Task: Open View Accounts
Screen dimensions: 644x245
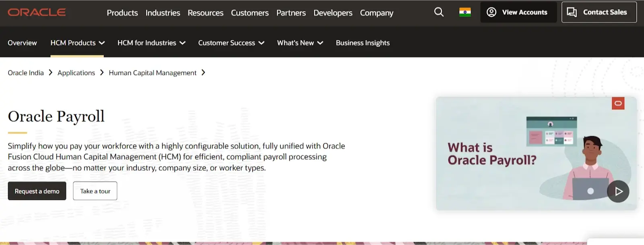Action: 518,12
